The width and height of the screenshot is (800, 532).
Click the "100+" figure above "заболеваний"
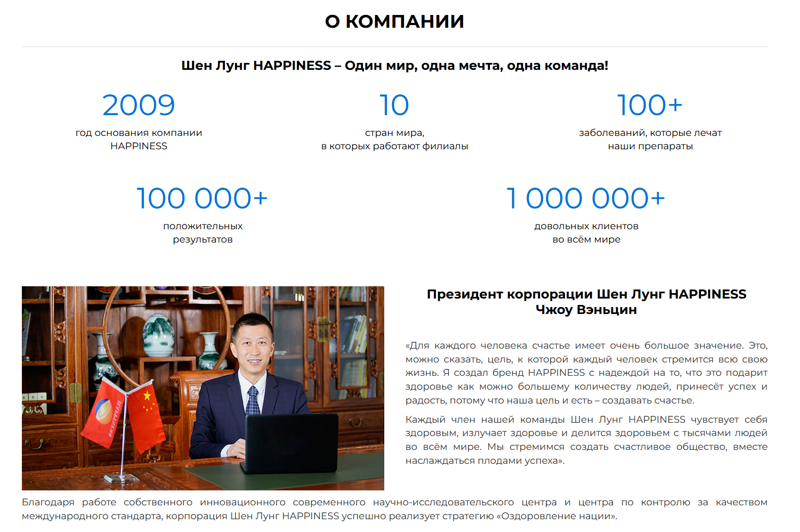click(650, 105)
